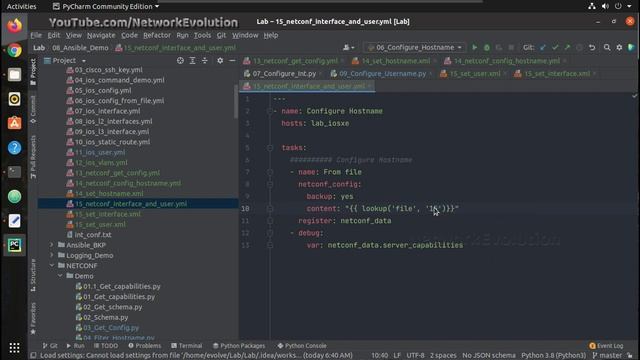Image resolution: width=640 pixels, height=360 pixels.
Task: Click Project tree vertical scrollbar
Action: 236,101
